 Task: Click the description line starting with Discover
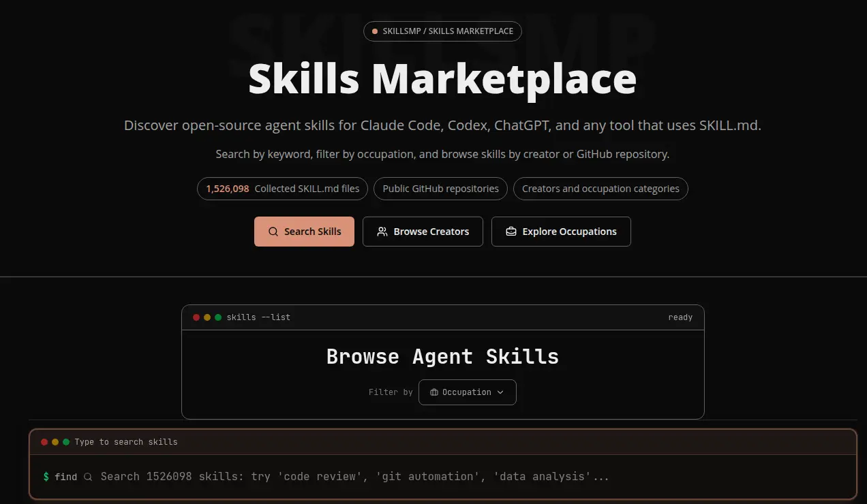(x=442, y=125)
